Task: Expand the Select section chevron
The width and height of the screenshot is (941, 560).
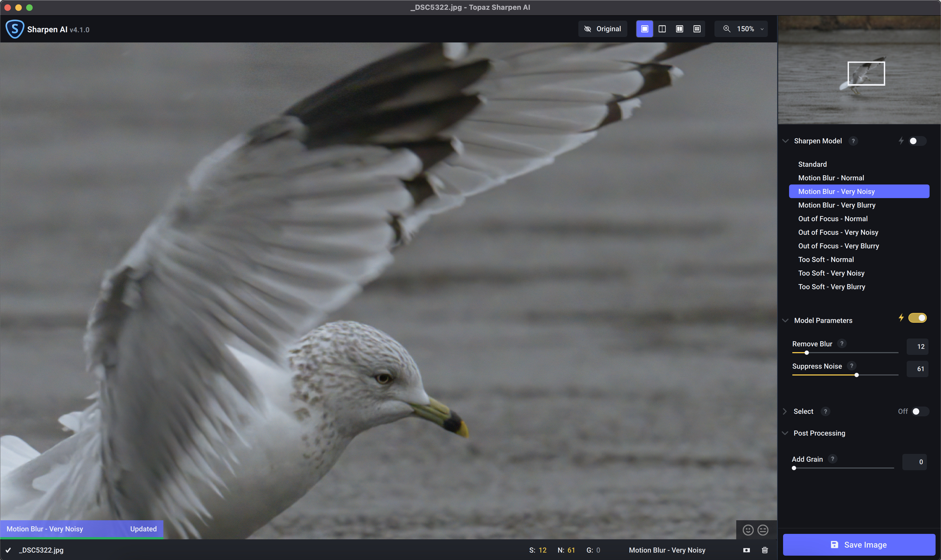Action: (x=785, y=411)
